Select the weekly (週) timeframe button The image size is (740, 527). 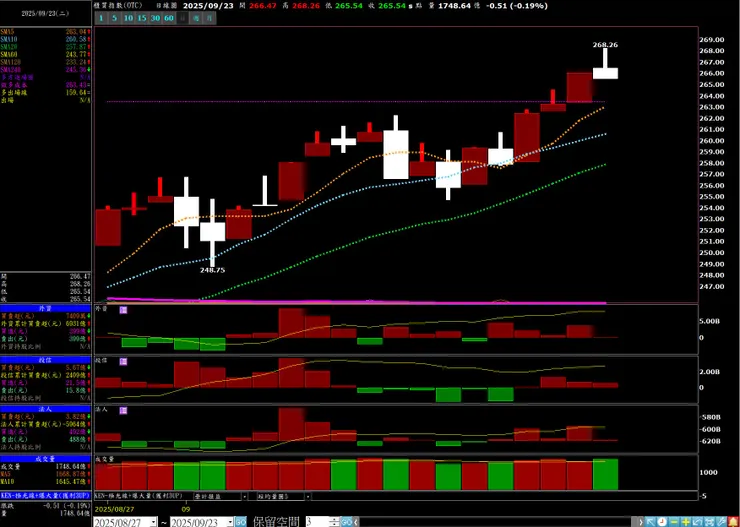[x=196, y=18]
